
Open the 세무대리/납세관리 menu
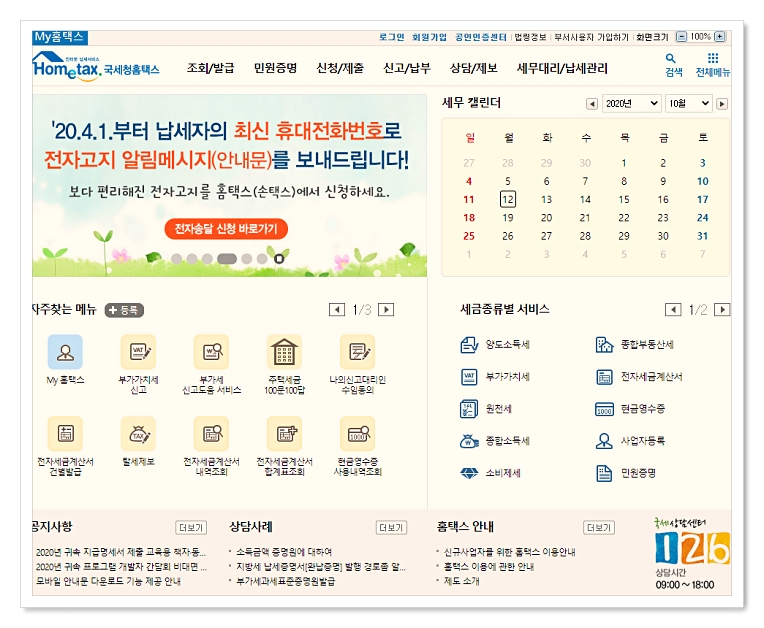pos(562,68)
